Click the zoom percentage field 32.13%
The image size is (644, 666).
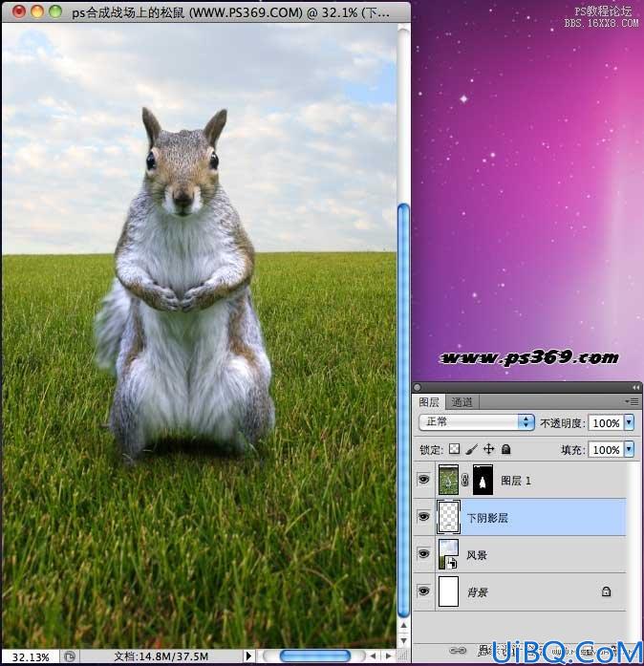point(31,657)
